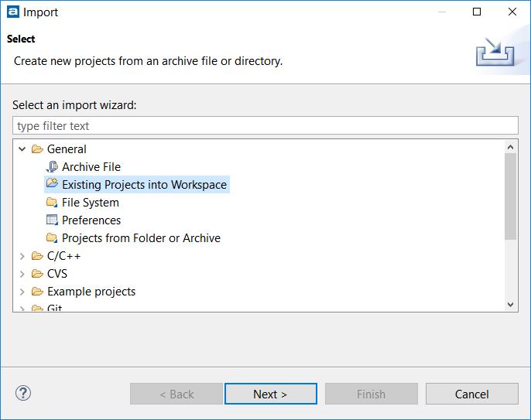Viewport: 531px width, 420px height.
Task: Click the disabled Back button
Action: (x=176, y=394)
